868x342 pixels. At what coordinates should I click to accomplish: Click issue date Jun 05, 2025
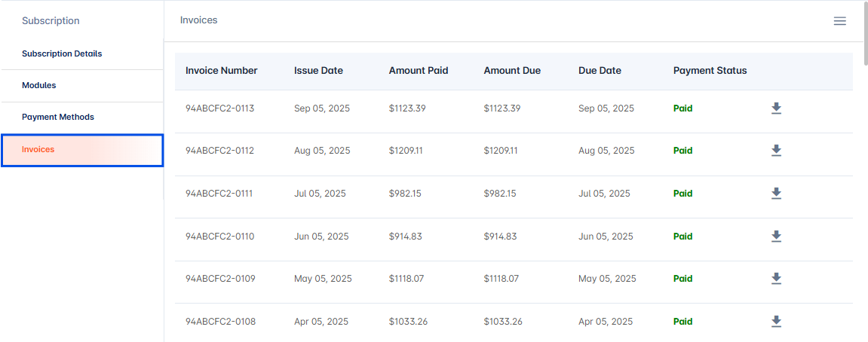(321, 237)
